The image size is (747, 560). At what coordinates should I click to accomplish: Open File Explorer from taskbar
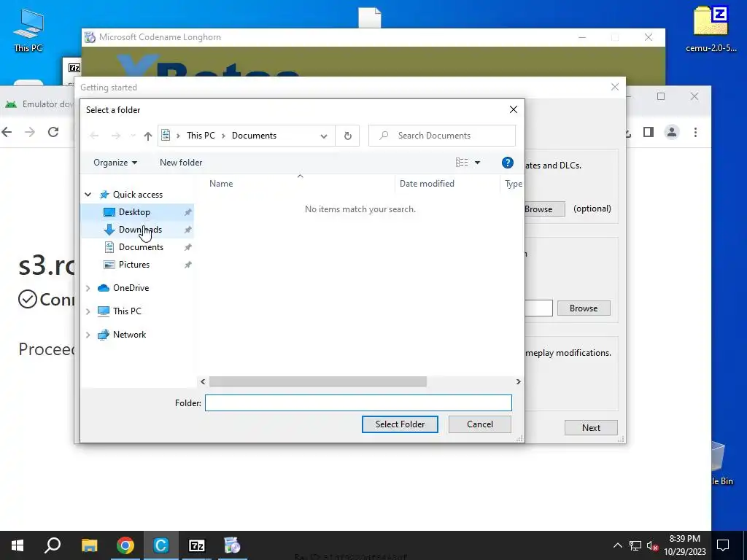[x=89, y=545]
